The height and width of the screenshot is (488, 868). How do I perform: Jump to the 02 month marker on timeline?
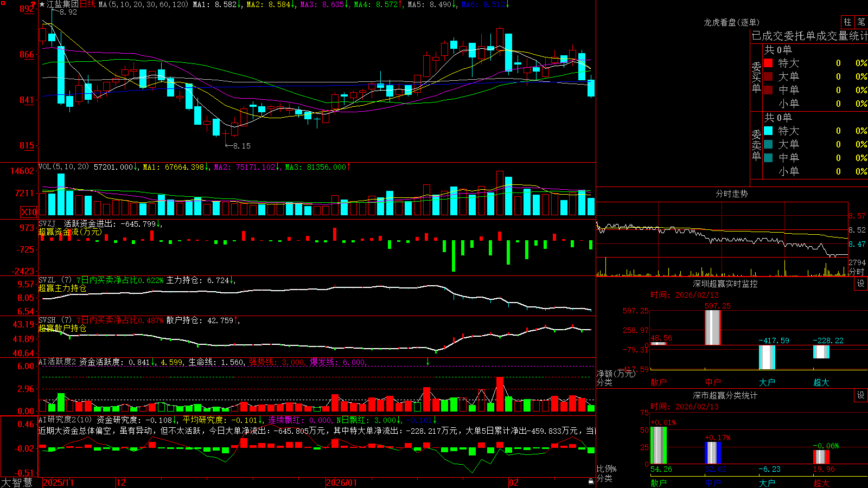pyautogui.click(x=514, y=483)
